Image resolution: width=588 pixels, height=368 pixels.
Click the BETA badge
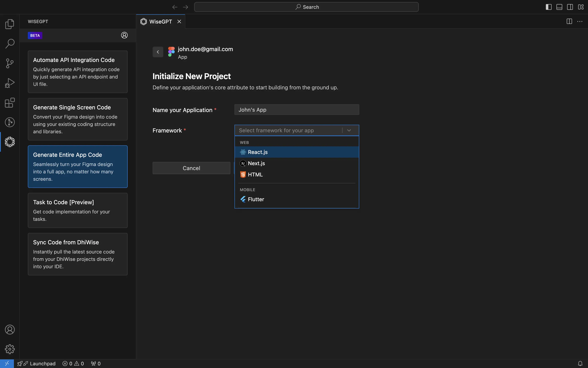click(x=35, y=36)
